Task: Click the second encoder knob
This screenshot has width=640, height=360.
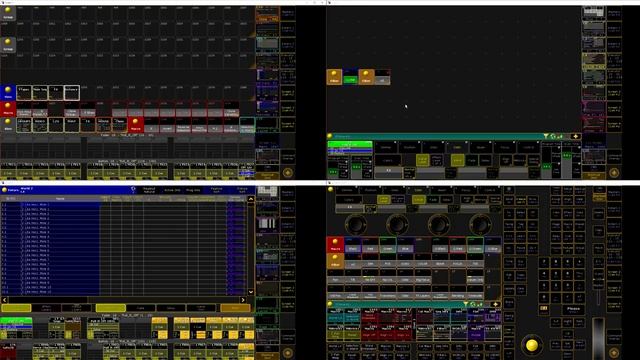Action: point(397,224)
